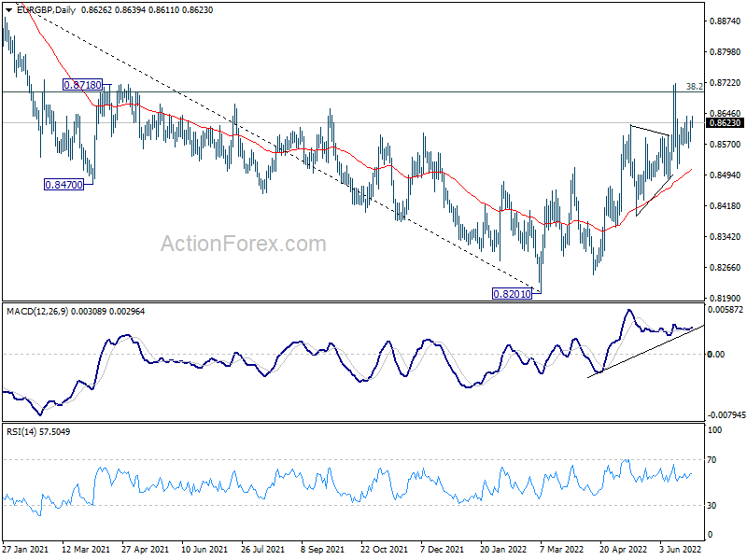
Task: Click the 0.85700 price axis value
Action: pos(726,145)
